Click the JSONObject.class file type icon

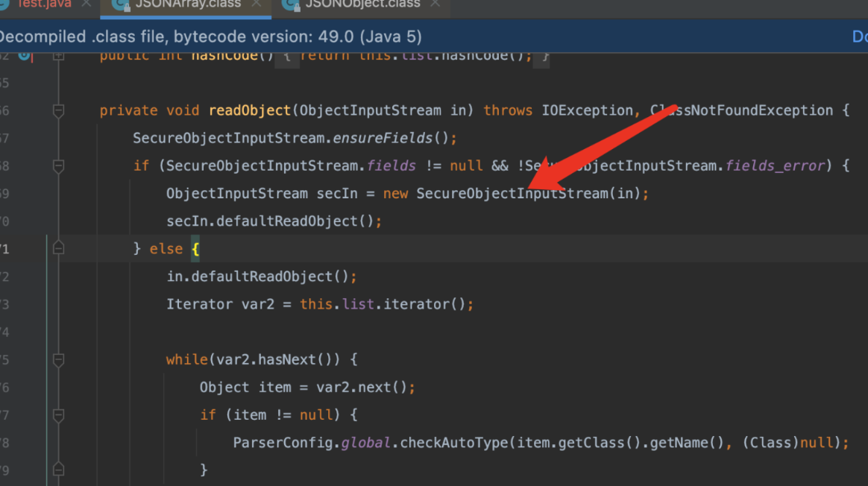click(291, 4)
